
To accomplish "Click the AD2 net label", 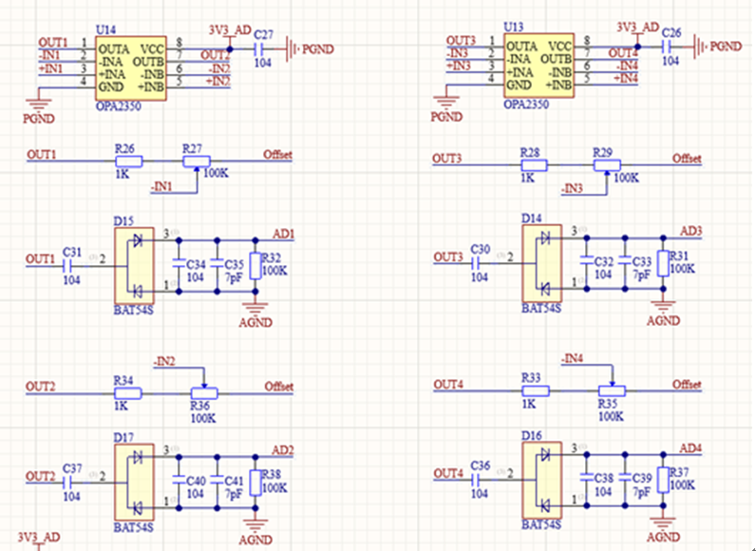I will tap(283, 450).
